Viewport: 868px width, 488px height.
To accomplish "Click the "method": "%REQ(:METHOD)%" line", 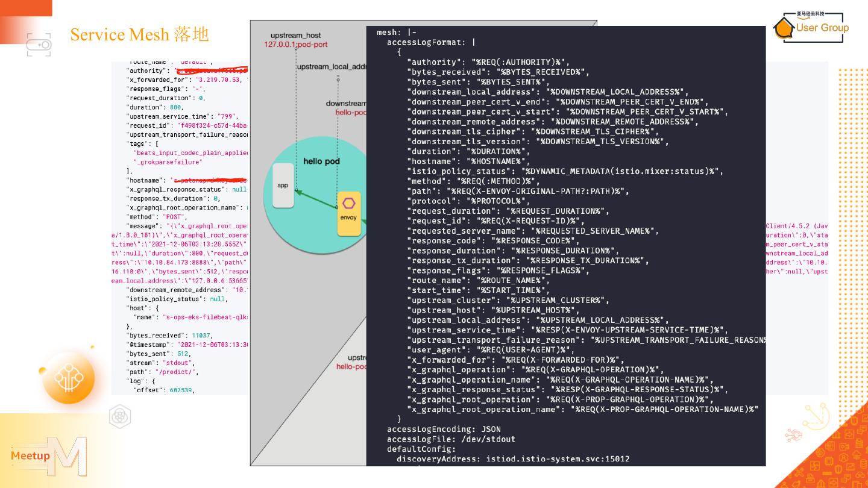I will click(x=473, y=181).
